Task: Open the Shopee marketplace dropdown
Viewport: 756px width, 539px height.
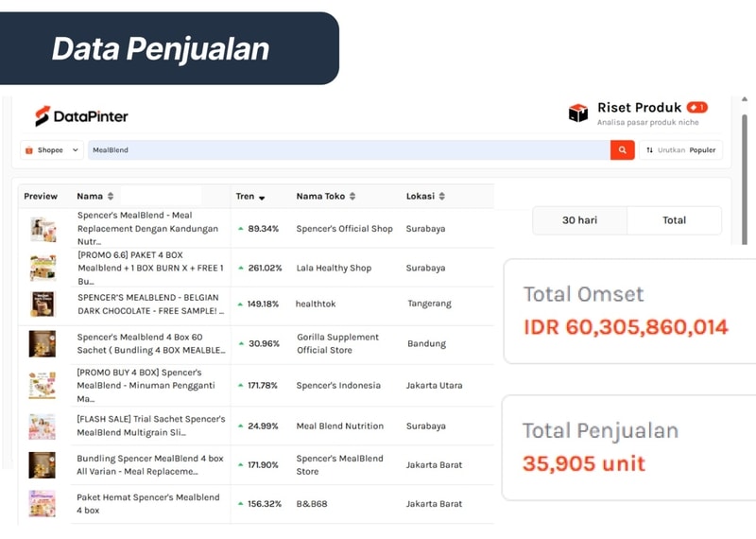Action: (52, 150)
